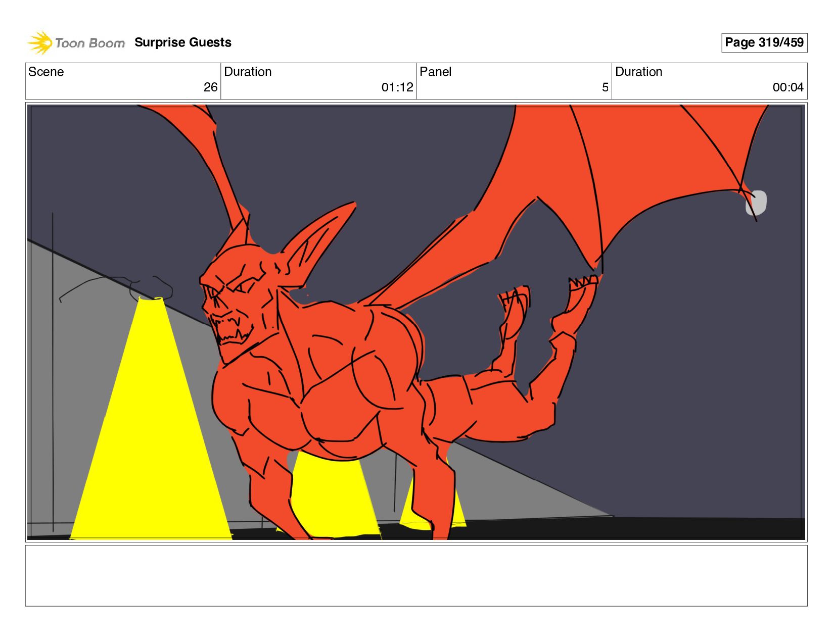Screen dimensions: 834x644
Task: Click panel number '5'
Action: pyautogui.click(x=605, y=87)
